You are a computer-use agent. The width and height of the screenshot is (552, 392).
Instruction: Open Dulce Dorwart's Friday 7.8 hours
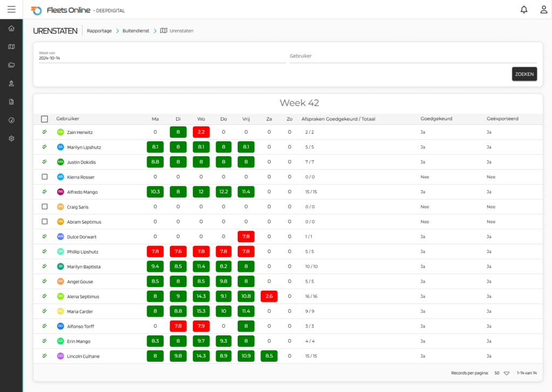pos(246,236)
